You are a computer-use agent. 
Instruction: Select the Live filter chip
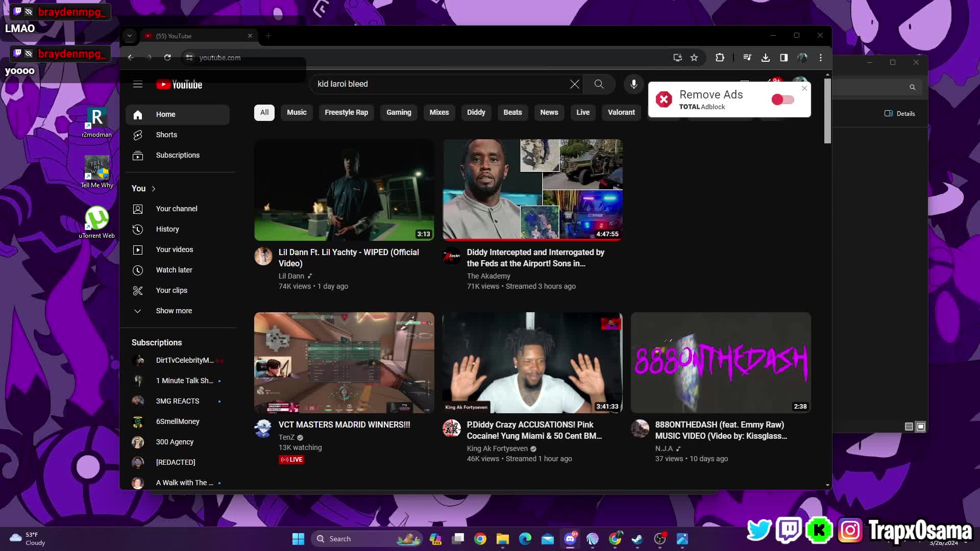click(x=583, y=113)
